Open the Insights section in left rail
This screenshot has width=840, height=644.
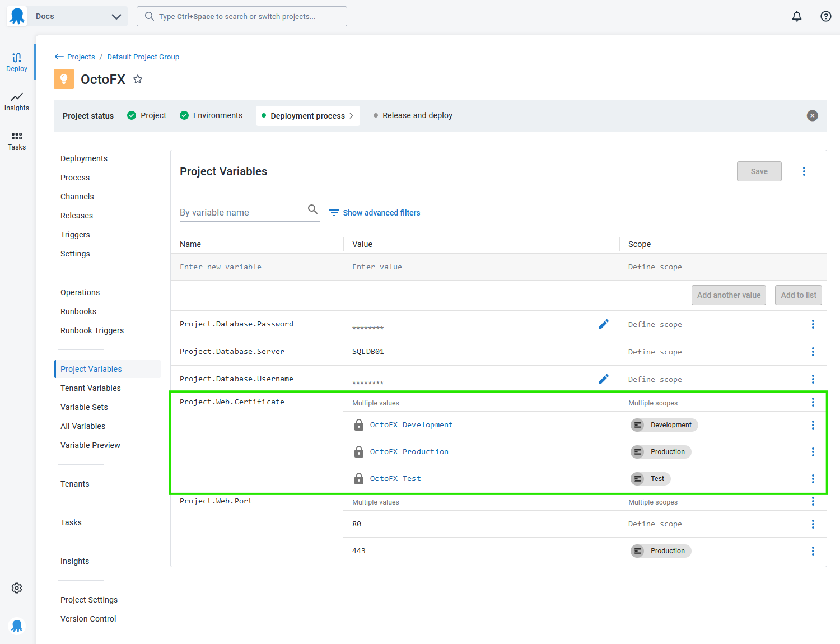click(x=17, y=101)
